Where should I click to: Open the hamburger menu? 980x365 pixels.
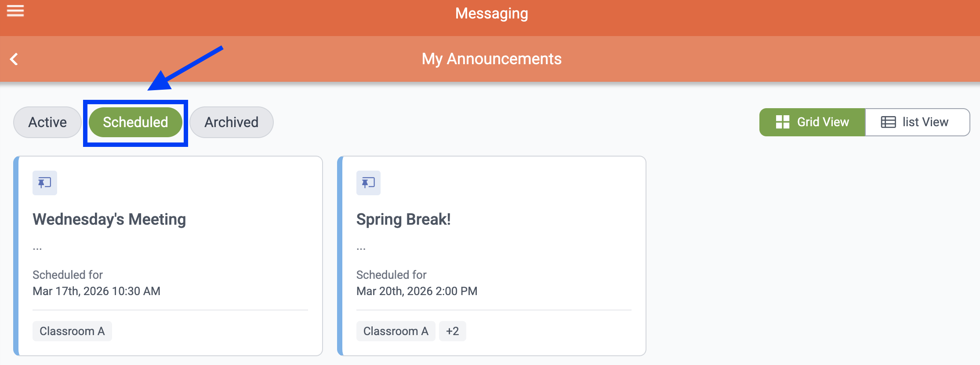click(15, 11)
